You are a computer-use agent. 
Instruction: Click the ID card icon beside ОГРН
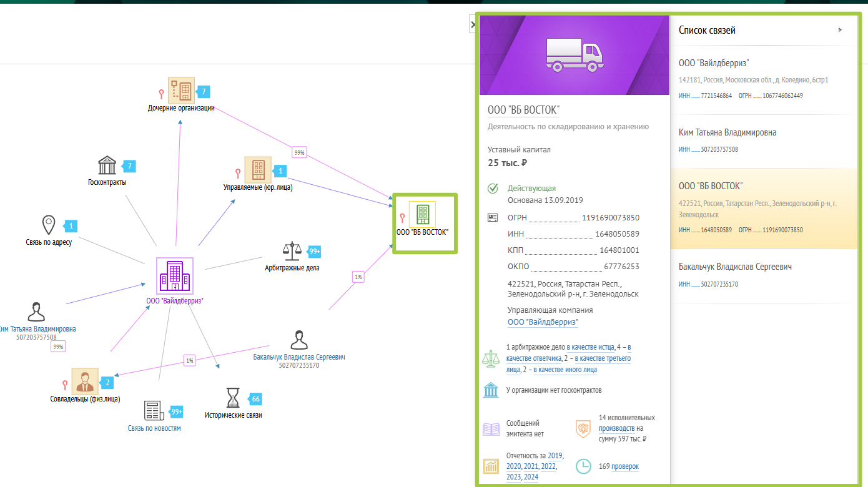coord(493,217)
